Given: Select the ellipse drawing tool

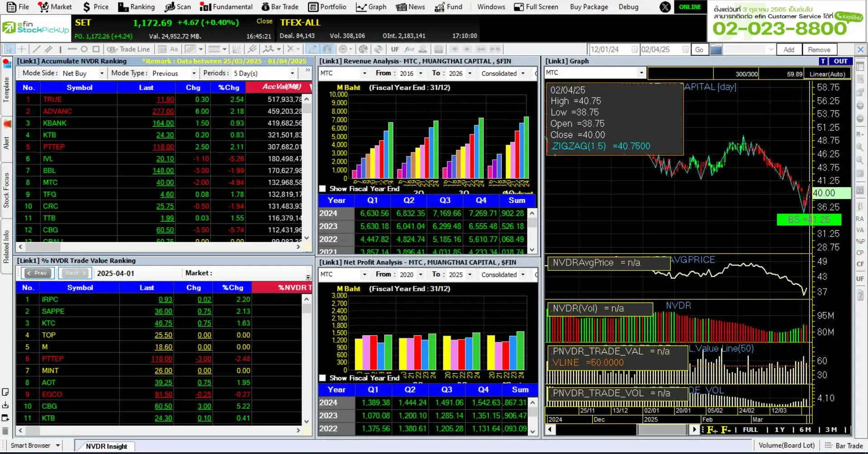Looking at the screenshot, I should point(84,49).
